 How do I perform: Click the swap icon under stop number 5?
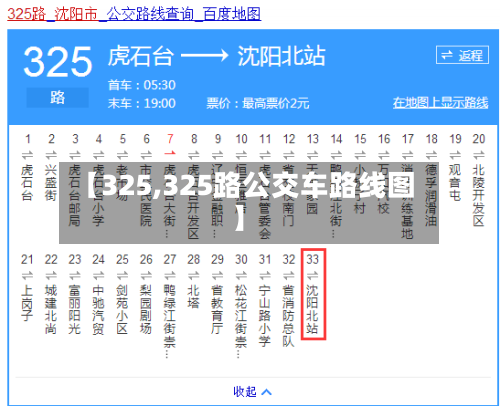[x=122, y=155]
